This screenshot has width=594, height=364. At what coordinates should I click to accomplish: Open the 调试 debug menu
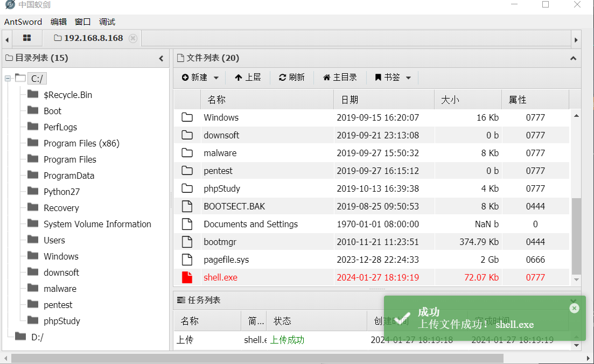(x=107, y=22)
